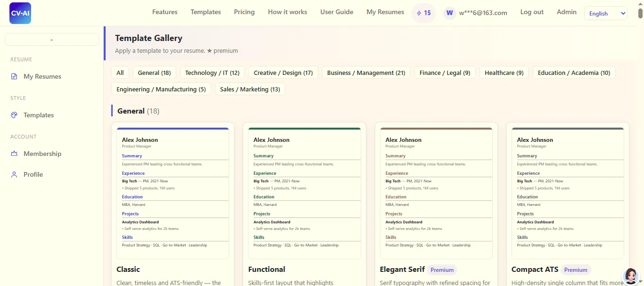Filter by Finance / Legal (9)
The image size is (644, 286).
(x=445, y=73)
